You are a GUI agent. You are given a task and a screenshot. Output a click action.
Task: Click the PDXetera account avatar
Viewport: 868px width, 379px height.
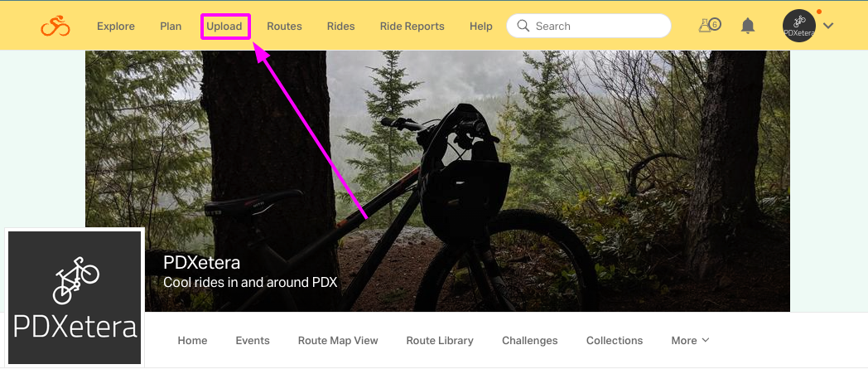798,26
